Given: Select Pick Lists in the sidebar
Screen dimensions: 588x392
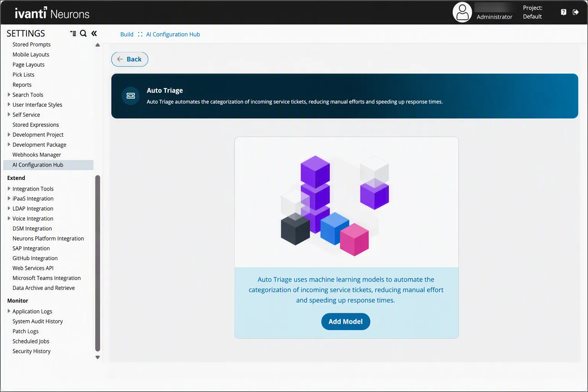Looking at the screenshot, I should click(23, 75).
